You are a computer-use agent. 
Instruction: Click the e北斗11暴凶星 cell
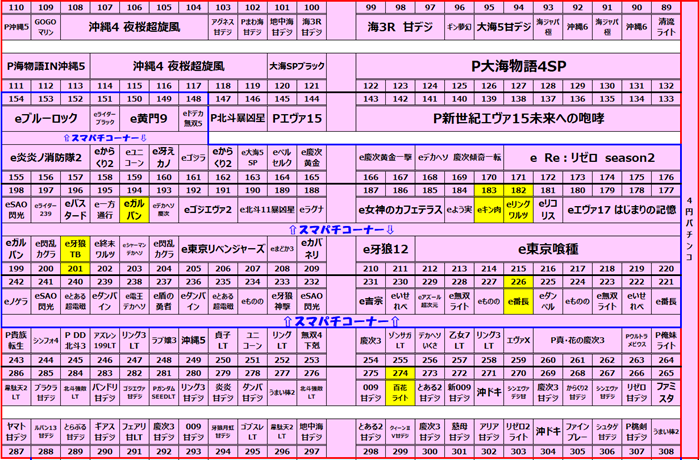click(267, 209)
